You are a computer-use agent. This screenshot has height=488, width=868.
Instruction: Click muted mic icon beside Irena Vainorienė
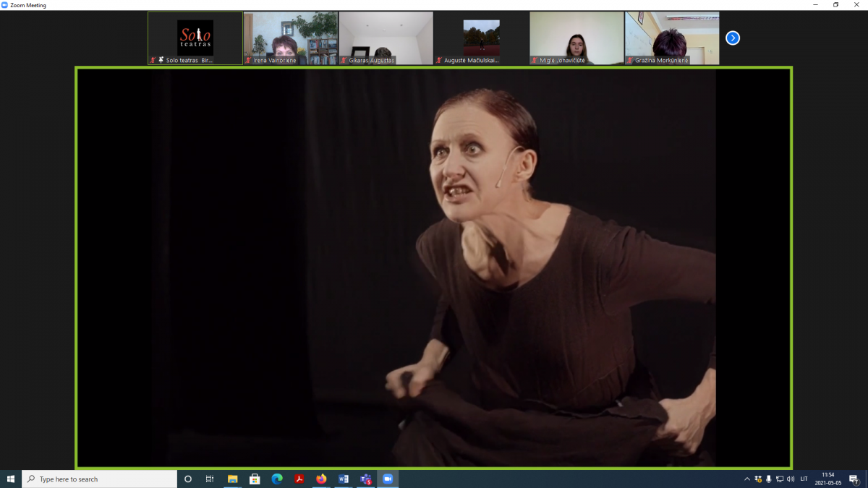tap(249, 60)
